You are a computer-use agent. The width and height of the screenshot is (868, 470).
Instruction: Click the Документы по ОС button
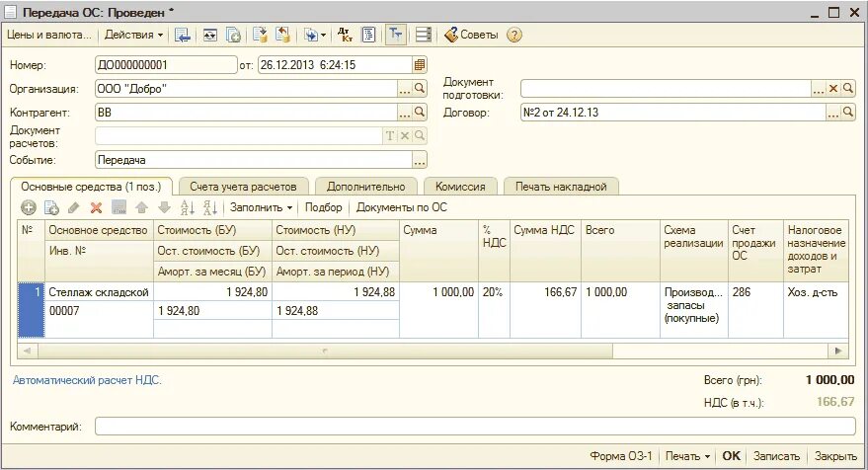[x=401, y=207]
